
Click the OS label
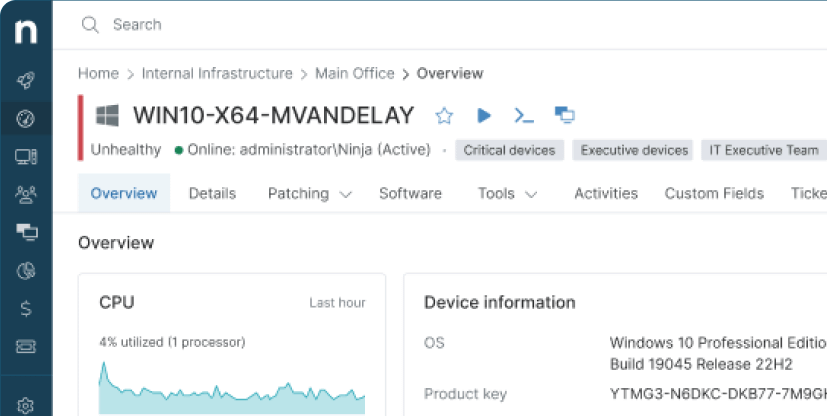(x=434, y=343)
